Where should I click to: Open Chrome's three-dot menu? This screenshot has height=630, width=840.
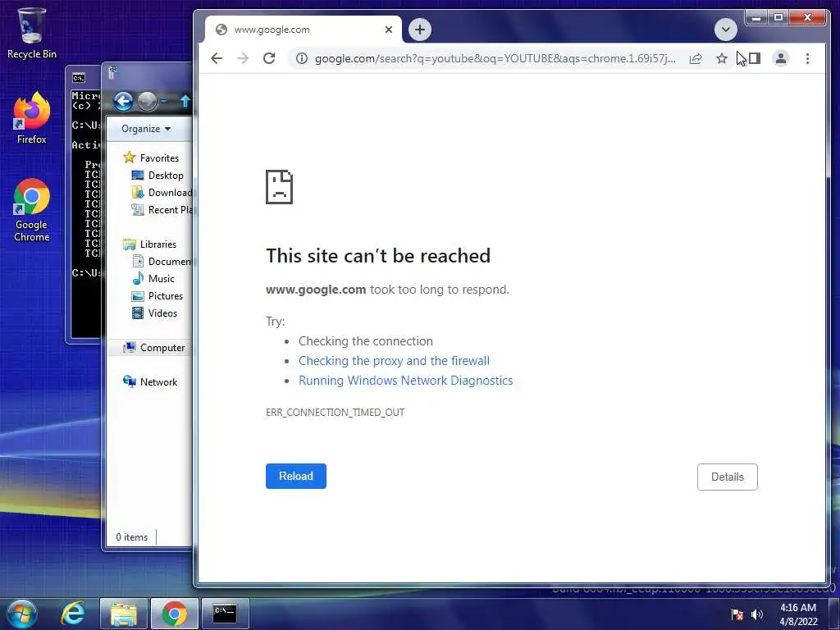pos(807,58)
